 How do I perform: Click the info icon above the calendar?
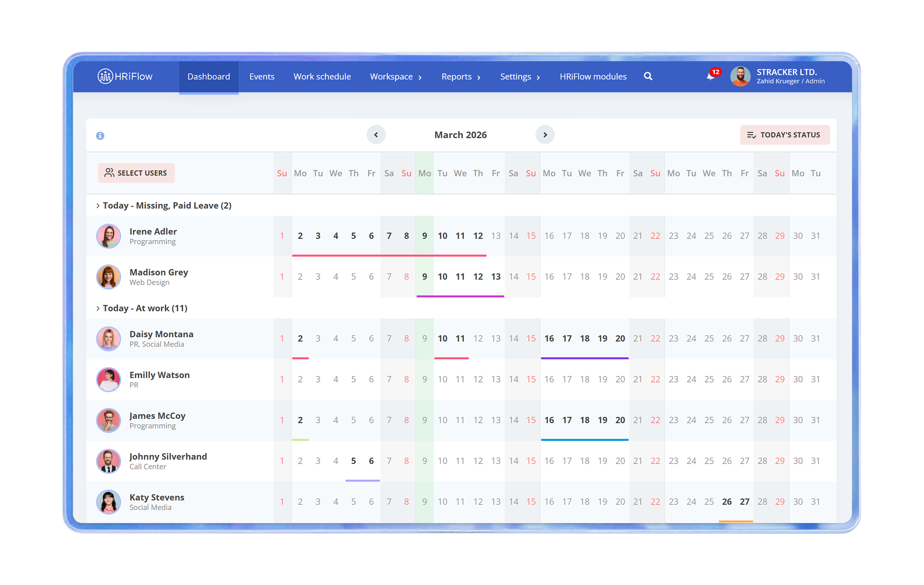(100, 135)
